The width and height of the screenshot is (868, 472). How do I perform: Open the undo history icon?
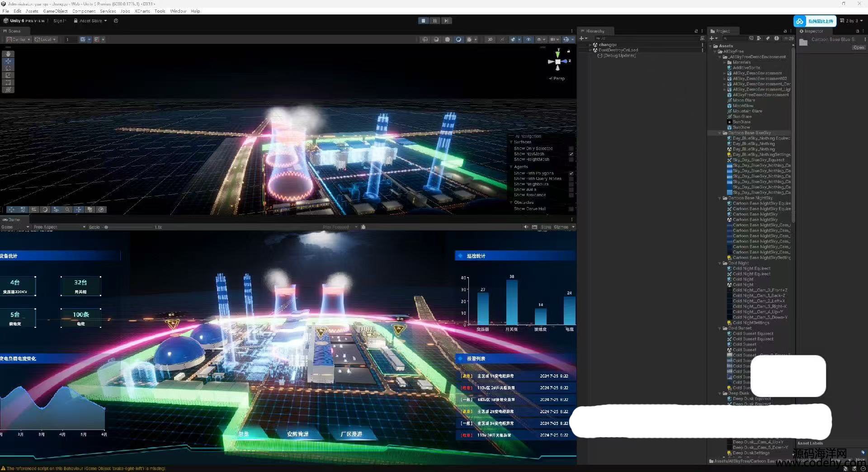tap(116, 21)
